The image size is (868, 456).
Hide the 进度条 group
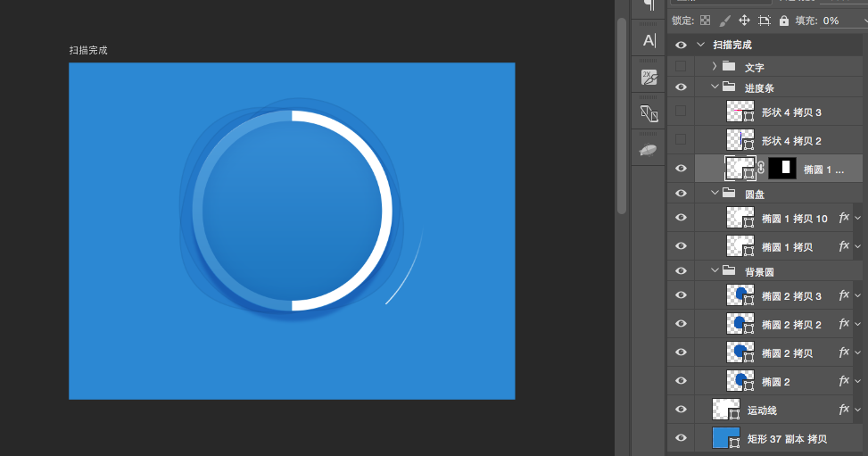(x=681, y=87)
